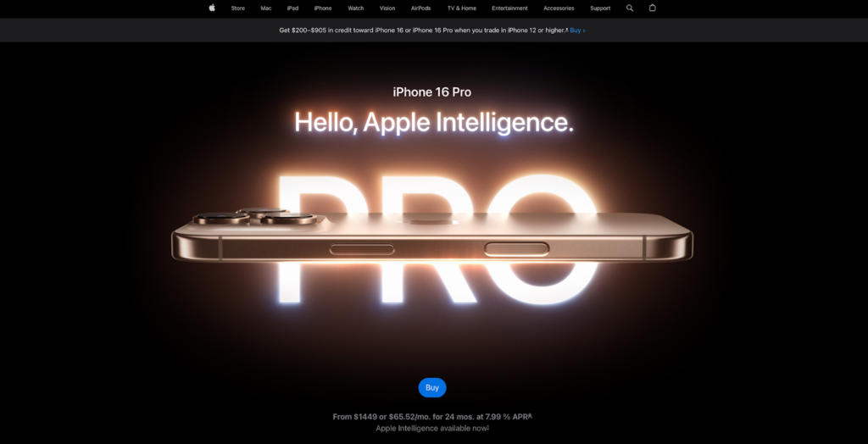
Task: Open the Store menu
Action: (238, 8)
